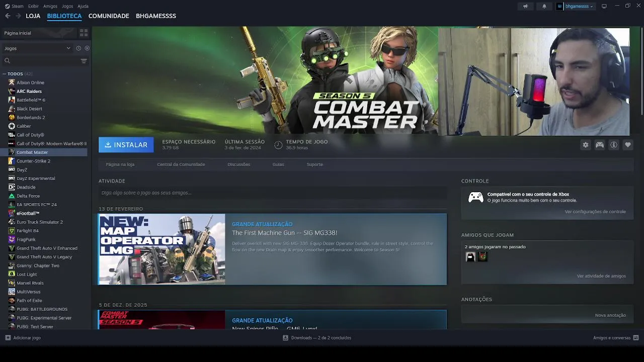Open the Combat Master Season 5 news thumbnail
The image size is (644, 362).
click(x=162, y=320)
